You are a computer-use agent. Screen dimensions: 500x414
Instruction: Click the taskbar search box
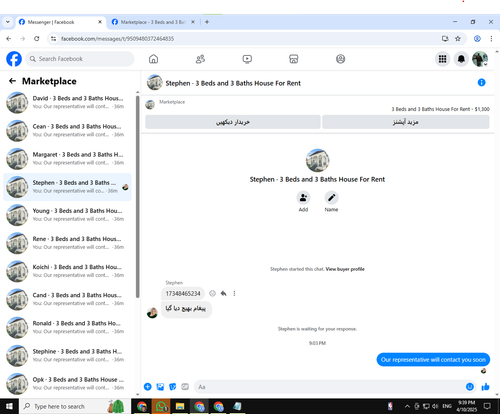pos(75,406)
